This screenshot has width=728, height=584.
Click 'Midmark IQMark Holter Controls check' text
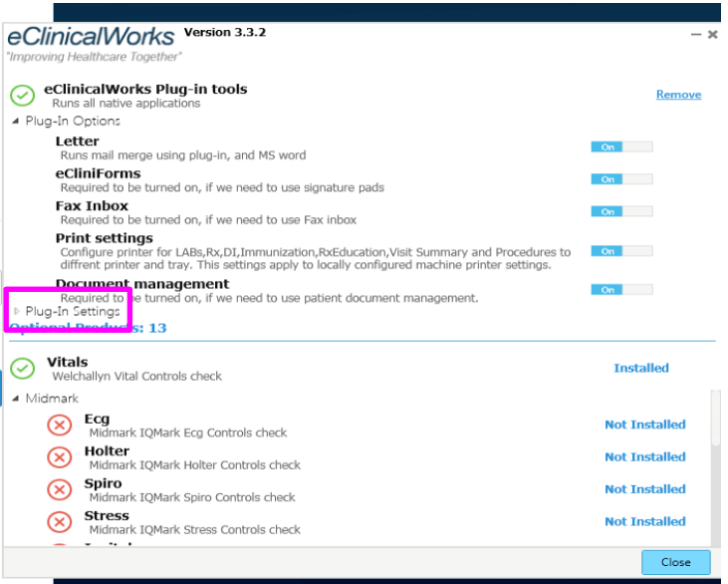coord(195,465)
